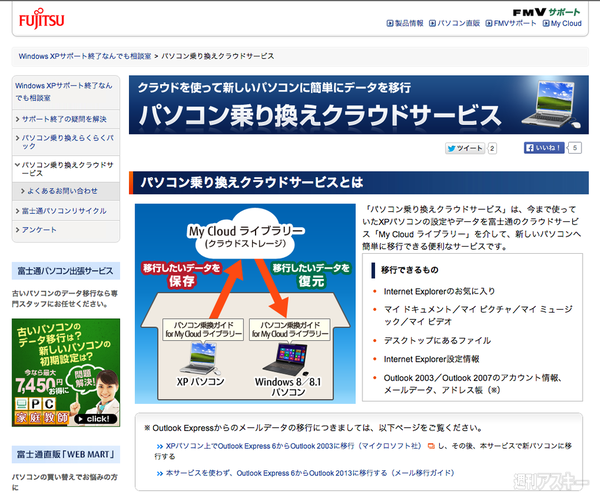Click chevron next to サポート終了の疑問を解決
The width and height of the screenshot is (600, 501).
(17, 119)
